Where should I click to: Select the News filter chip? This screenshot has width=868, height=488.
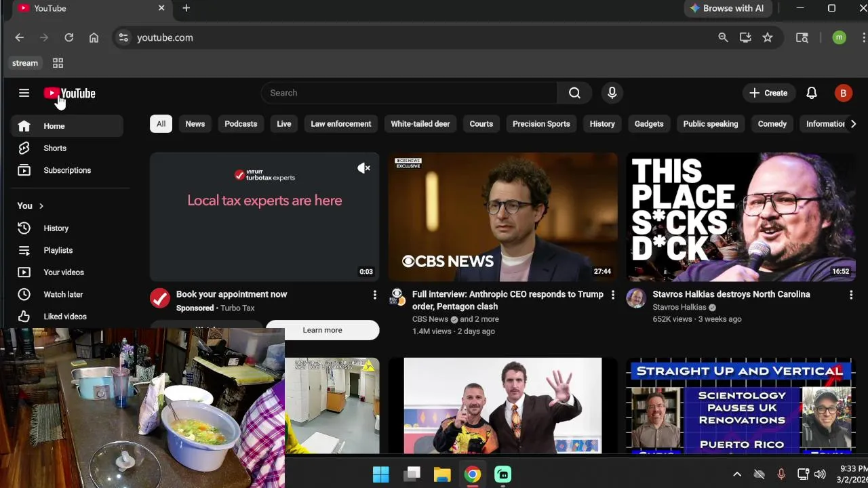[x=195, y=124]
